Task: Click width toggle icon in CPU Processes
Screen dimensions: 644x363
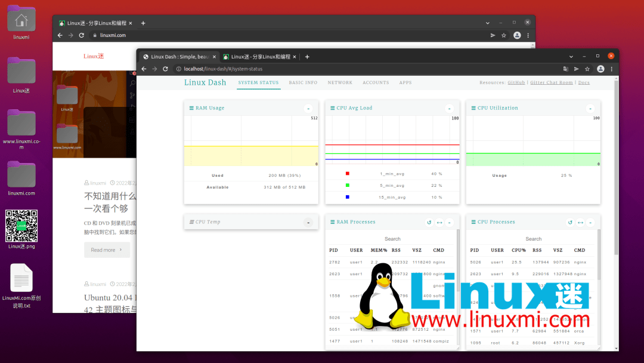Action: (x=580, y=223)
